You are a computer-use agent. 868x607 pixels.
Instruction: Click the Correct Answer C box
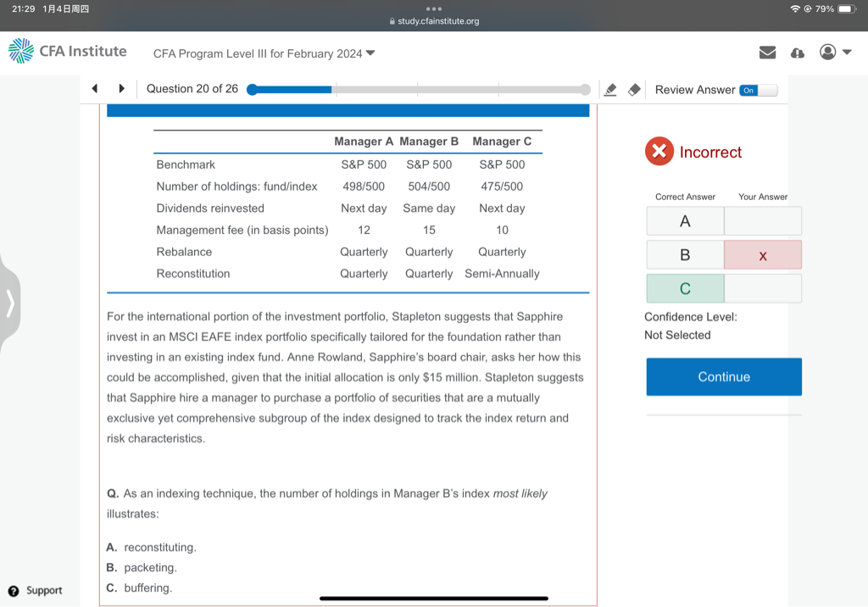[x=685, y=288]
